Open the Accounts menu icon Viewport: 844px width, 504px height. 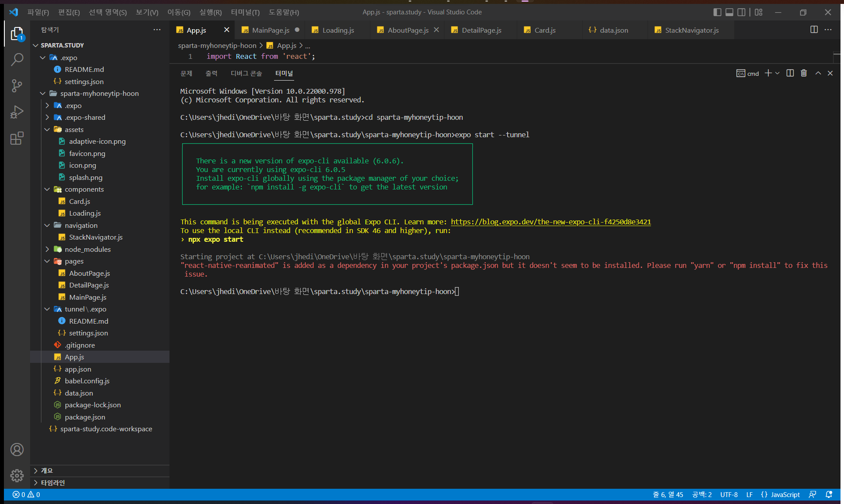tap(17, 450)
